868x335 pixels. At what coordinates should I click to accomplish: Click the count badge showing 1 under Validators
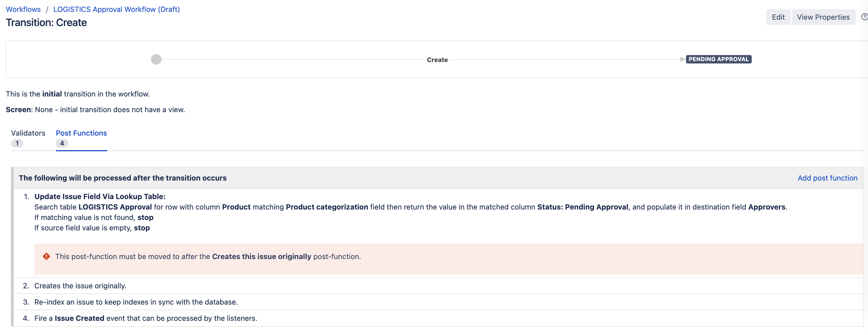[17, 143]
